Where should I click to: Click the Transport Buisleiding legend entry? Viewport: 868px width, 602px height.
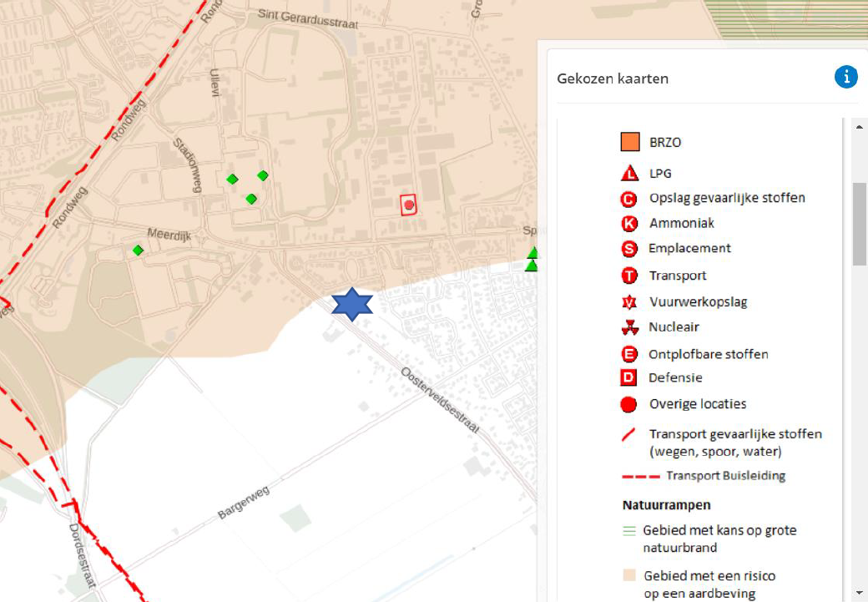click(724, 476)
